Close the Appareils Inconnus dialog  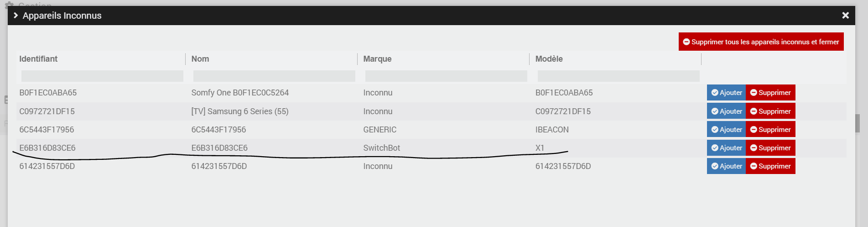click(x=845, y=16)
